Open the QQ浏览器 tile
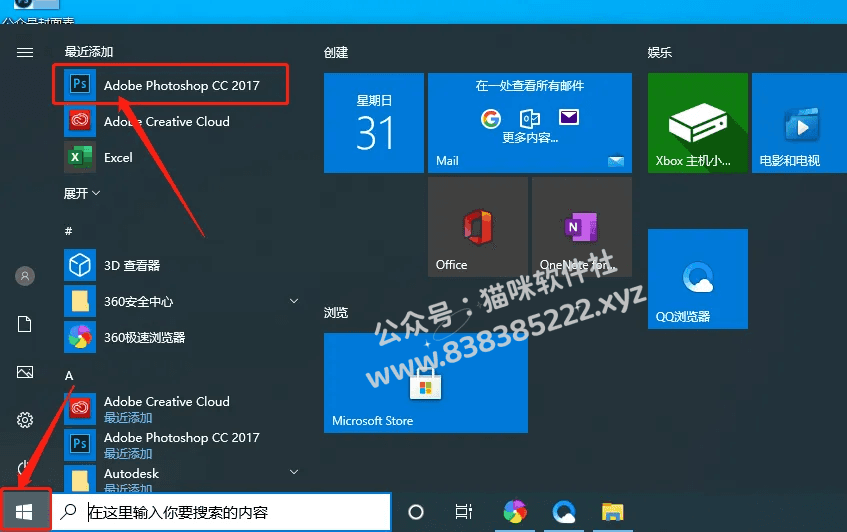The height and width of the screenshot is (532, 847). point(698,279)
